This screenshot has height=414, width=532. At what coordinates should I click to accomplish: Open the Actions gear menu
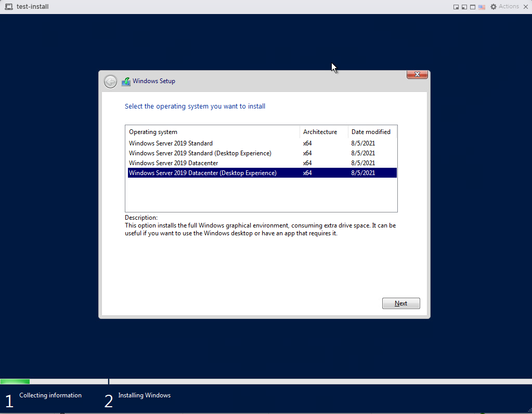[x=504, y=6]
